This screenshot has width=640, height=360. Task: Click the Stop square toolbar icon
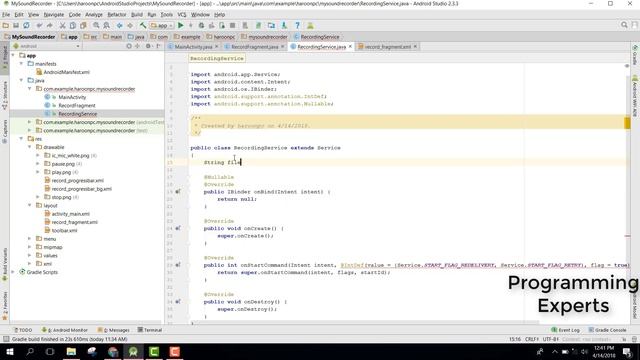(x=233, y=25)
